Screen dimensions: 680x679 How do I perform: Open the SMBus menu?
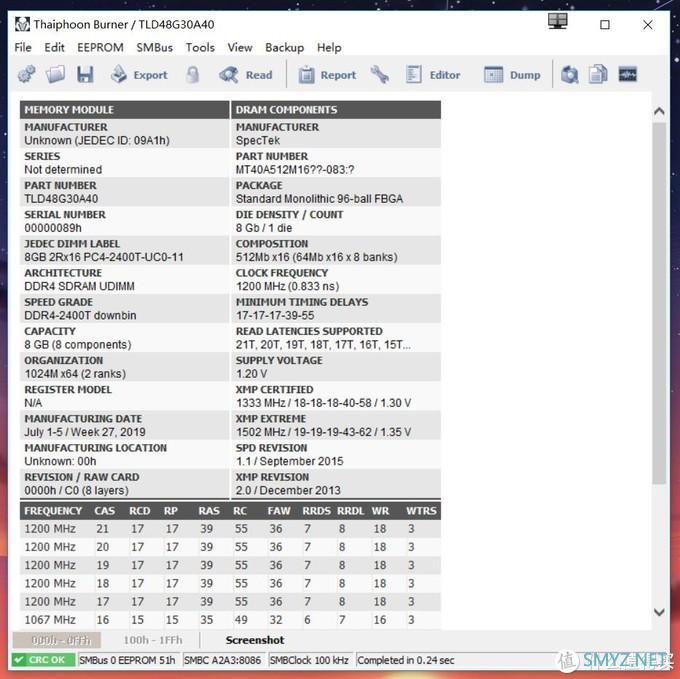click(x=154, y=47)
